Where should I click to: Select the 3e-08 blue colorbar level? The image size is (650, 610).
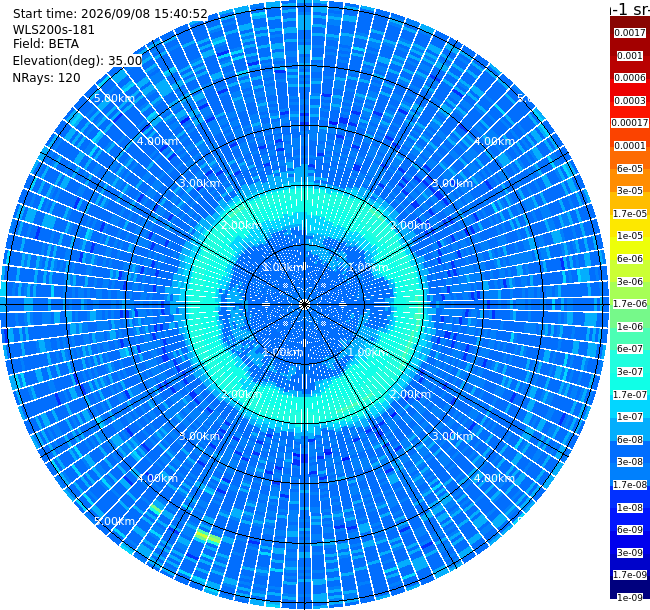coord(630,462)
